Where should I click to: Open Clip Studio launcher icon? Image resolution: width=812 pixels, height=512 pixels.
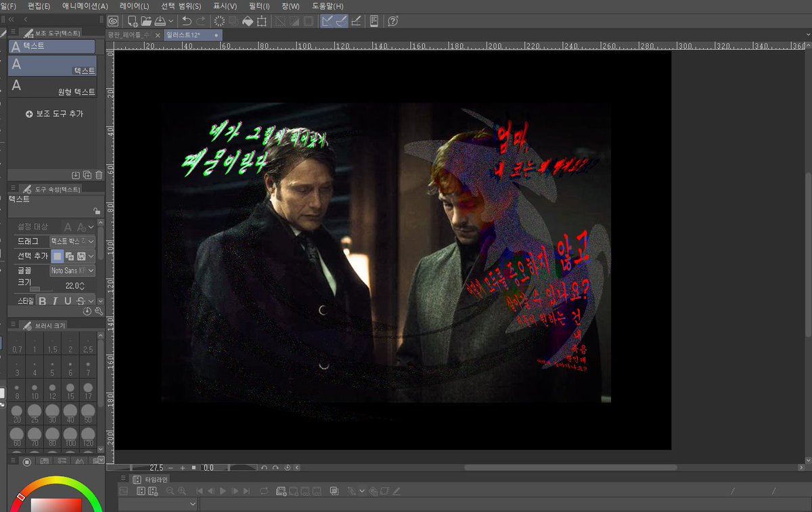[x=113, y=21]
